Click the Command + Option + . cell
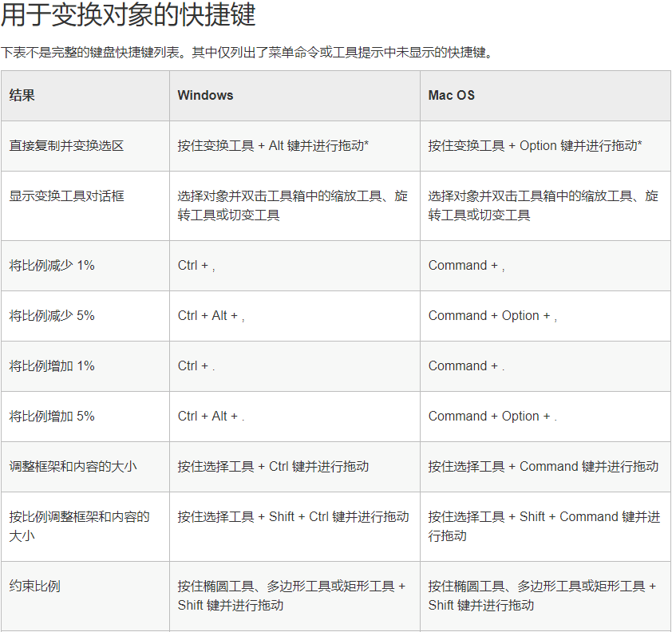This screenshot has width=672, height=632. point(545,417)
